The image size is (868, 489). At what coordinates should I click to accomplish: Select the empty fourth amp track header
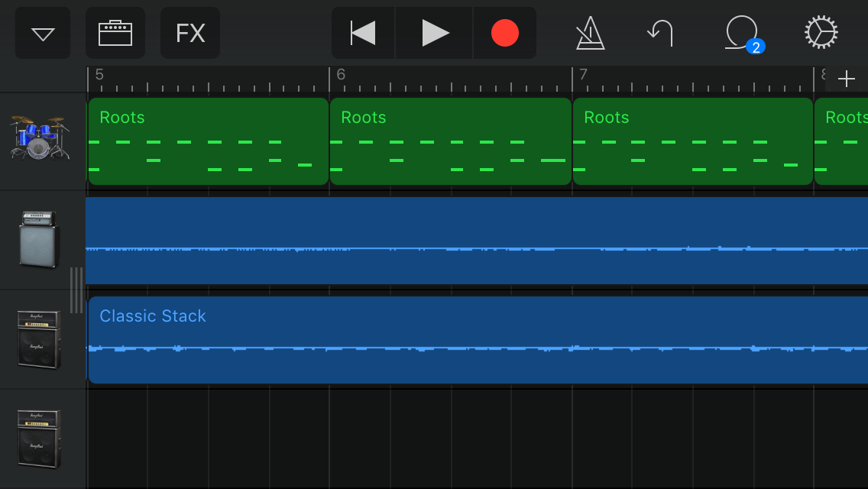pos(39,439)
